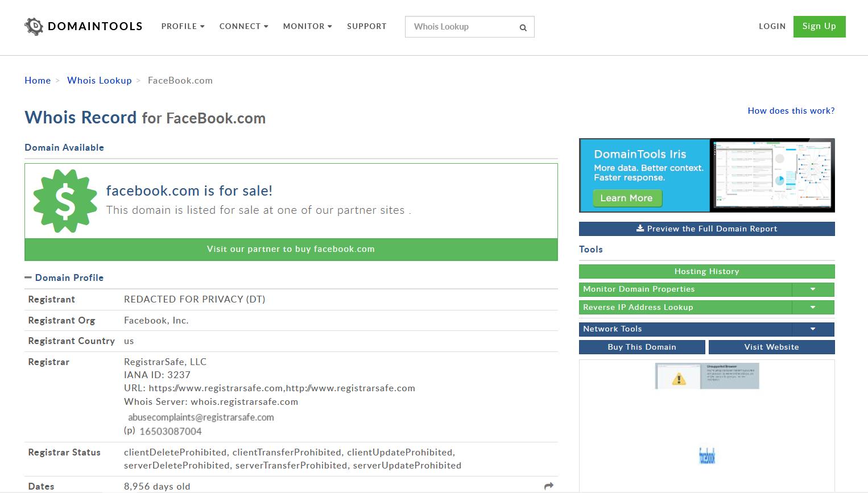Open Whois Lookup breadcrumb link
The height and width of the screenshot is (493, 868).
(x=100, y=80)
